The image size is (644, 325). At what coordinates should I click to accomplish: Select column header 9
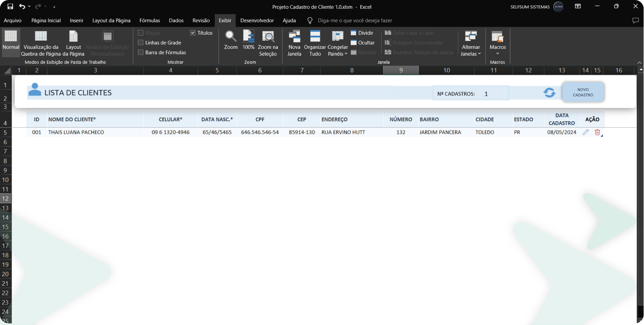tap(401, 70)
